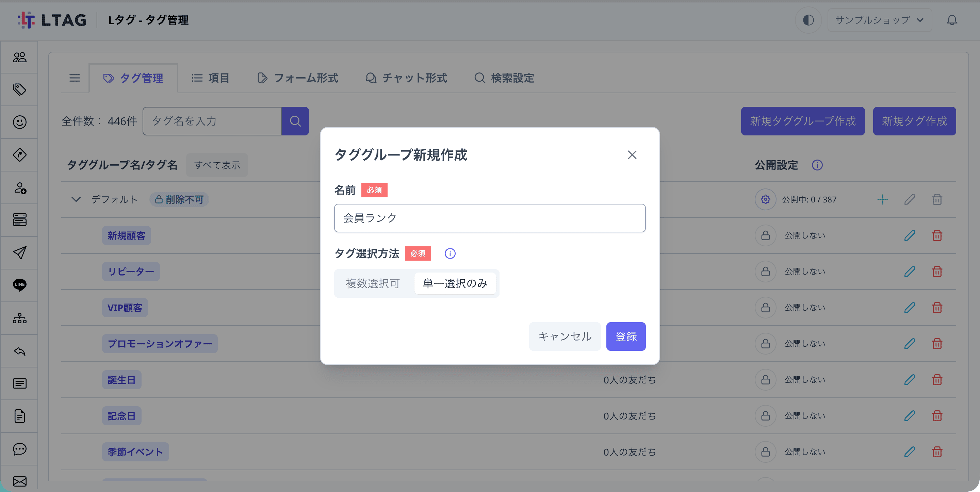Click the notification bell icon

tap(951, 20)
